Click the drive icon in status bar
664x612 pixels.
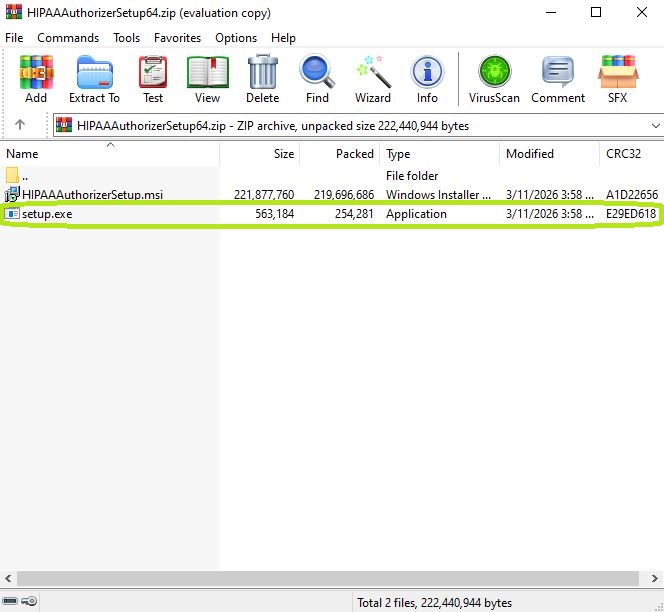[10, 601]
